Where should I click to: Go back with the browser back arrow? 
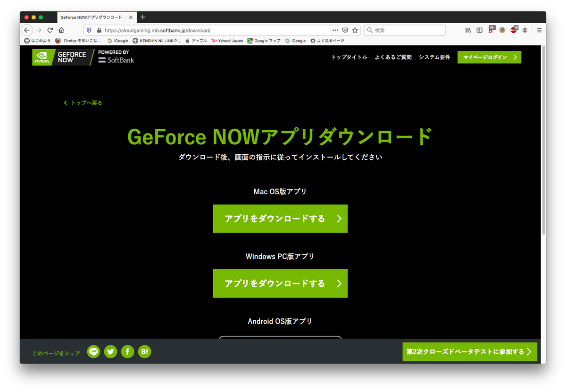click(27, 30)
